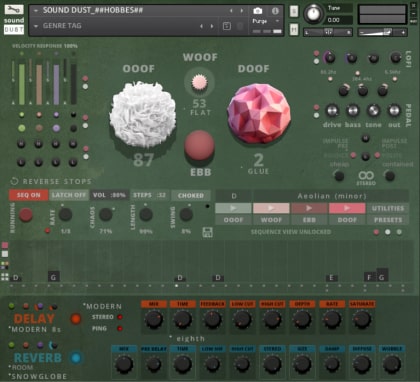Screen dimensions: 420x382
Task: Toggle the LATCH OFF switch
Action: coord(69,195)
